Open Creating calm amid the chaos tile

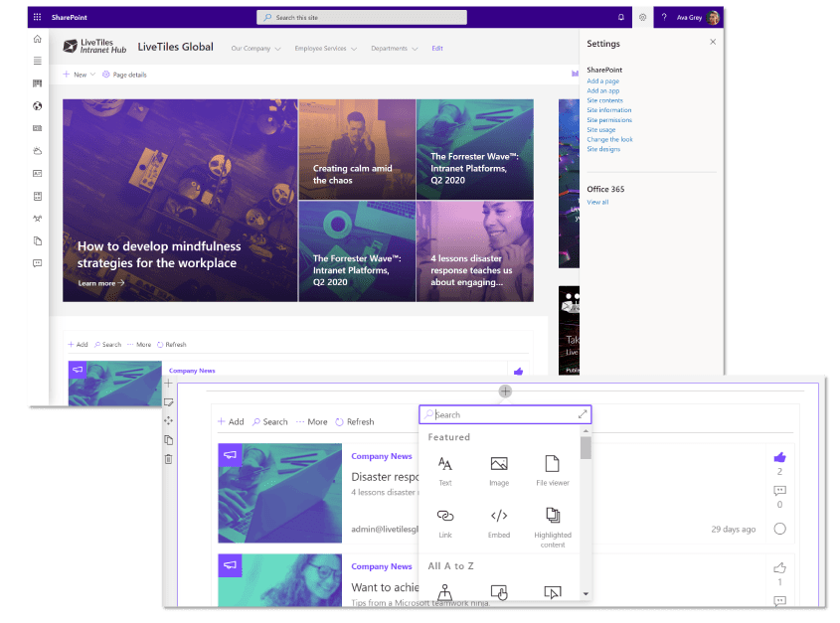tap(357, 149)
